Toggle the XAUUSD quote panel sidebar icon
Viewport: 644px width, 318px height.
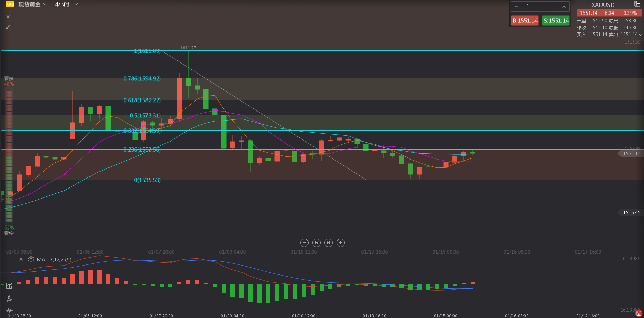pyautogui.click(x=637, y=4)
